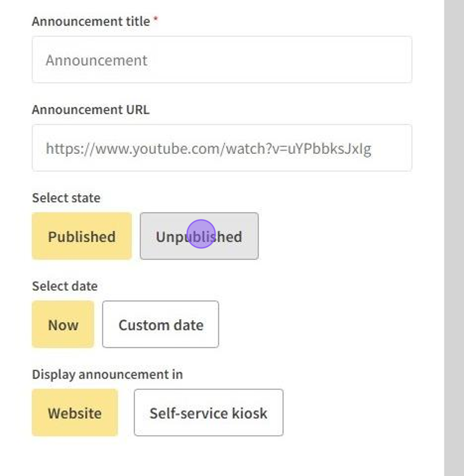Screen dimensions: 464x476
Task: Choose Now as the date
Action: point(63,325)
